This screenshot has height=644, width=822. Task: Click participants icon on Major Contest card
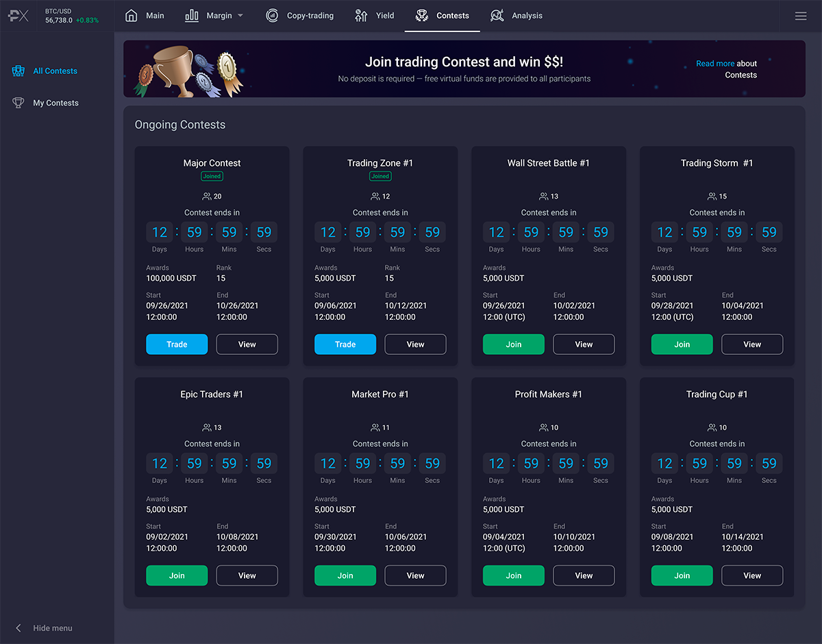coord(207,197)
